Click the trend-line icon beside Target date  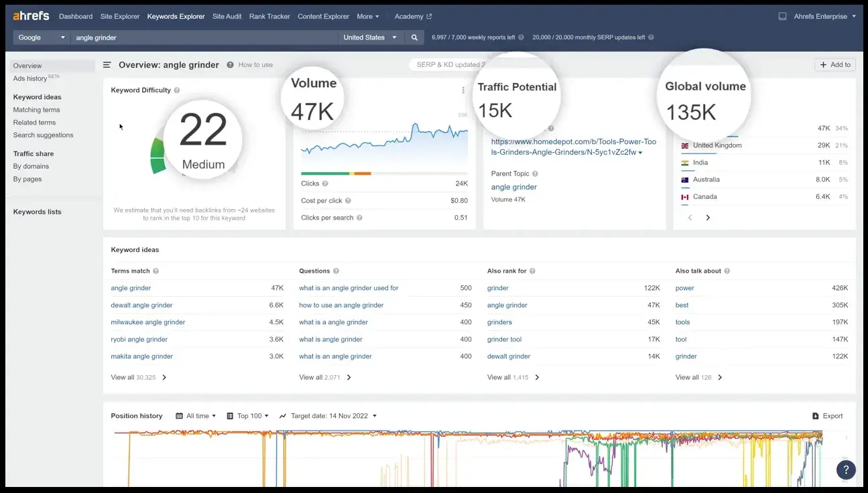(x=283, y=415)
